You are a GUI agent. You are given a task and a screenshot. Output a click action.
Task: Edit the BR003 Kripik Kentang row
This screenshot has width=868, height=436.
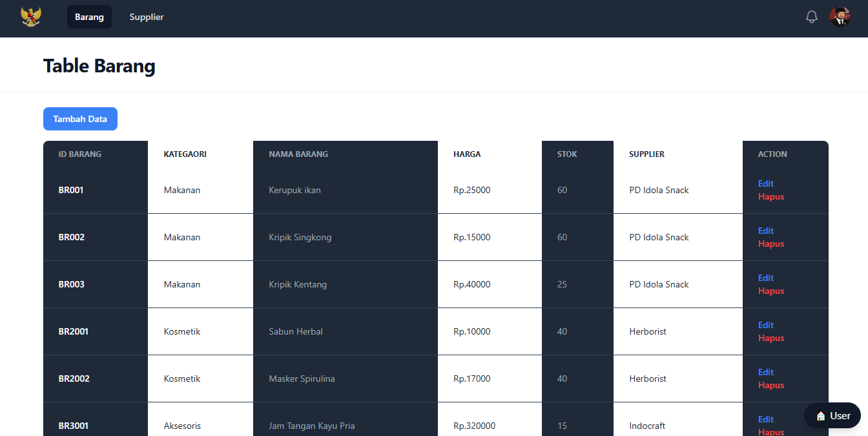(765, 278)
